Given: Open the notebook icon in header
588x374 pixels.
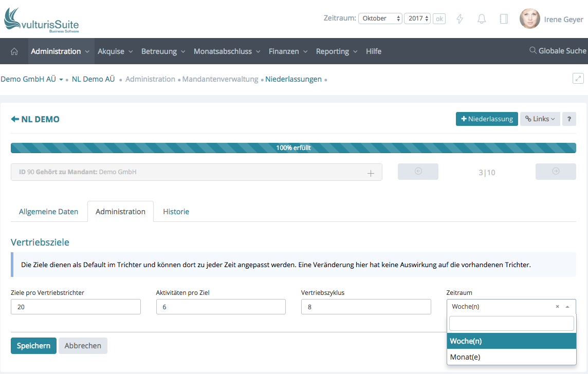Looking at the screenshot, I should 504,19.
